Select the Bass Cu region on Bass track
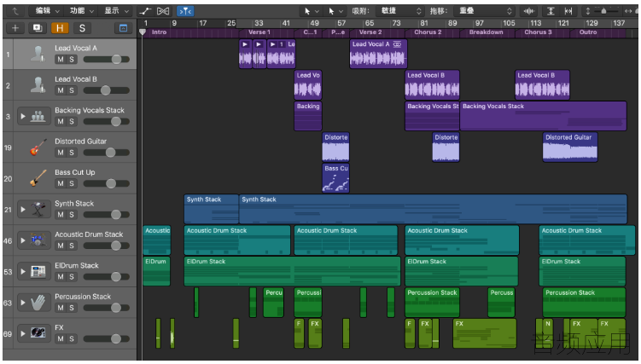The width and height of the screenshot is (641, 364). point(335,178)
